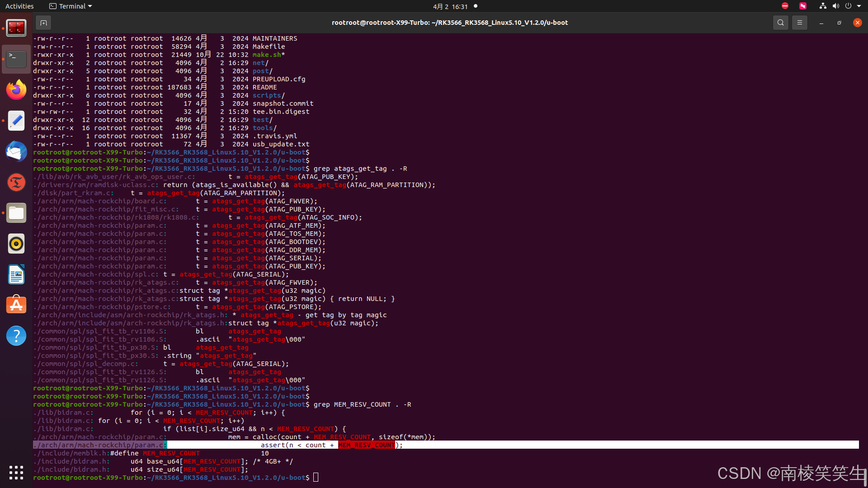The height and width of the screenshot is (488, 868).
Task: Open Ubuntu Software store
Action: (x=16, y=305)
